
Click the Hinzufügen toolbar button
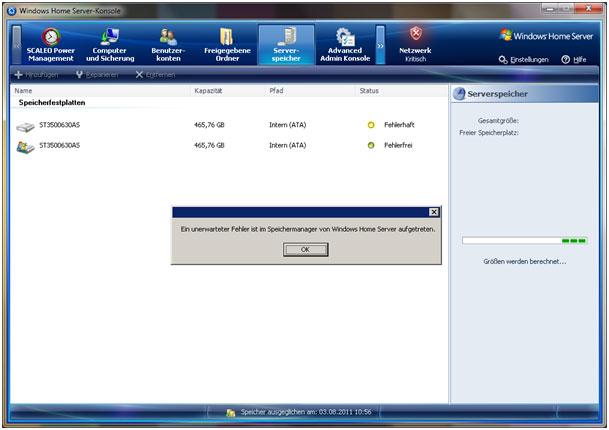tap(37, 75)
